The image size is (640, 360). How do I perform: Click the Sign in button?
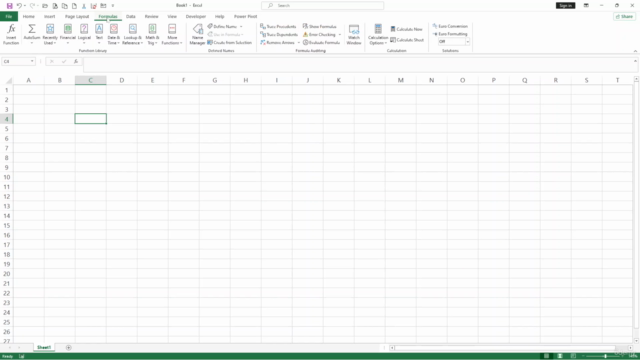point(565,6)
